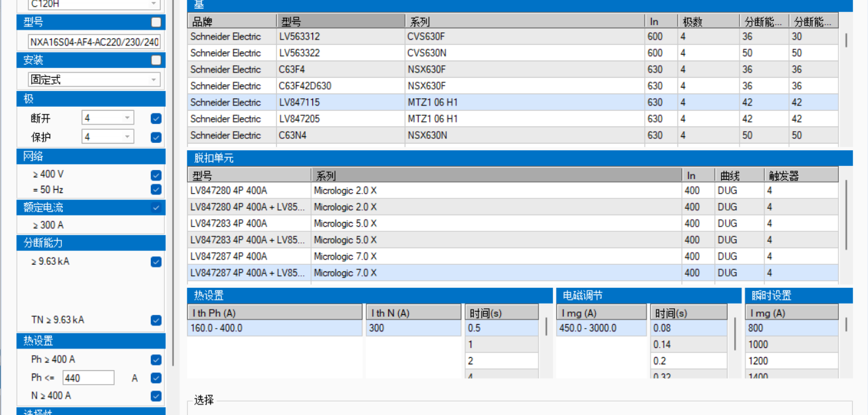
Task: Uncheck the N ≥ 400 A checkbox
Action: [156, 396]
